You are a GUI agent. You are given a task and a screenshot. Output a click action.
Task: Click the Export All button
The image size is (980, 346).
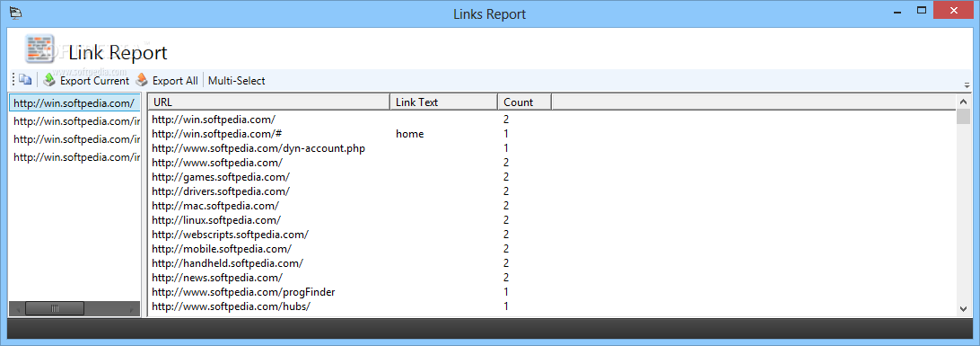click(168, 80)
